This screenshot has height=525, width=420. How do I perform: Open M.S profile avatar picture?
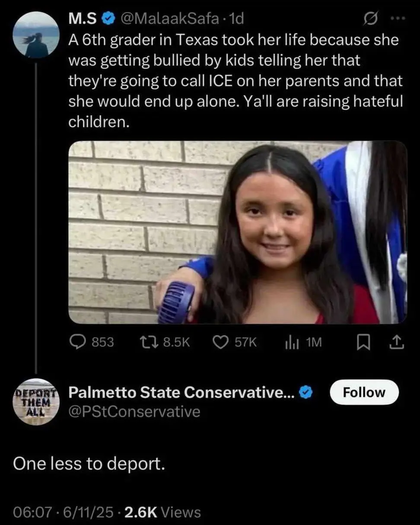pos(36,35)
